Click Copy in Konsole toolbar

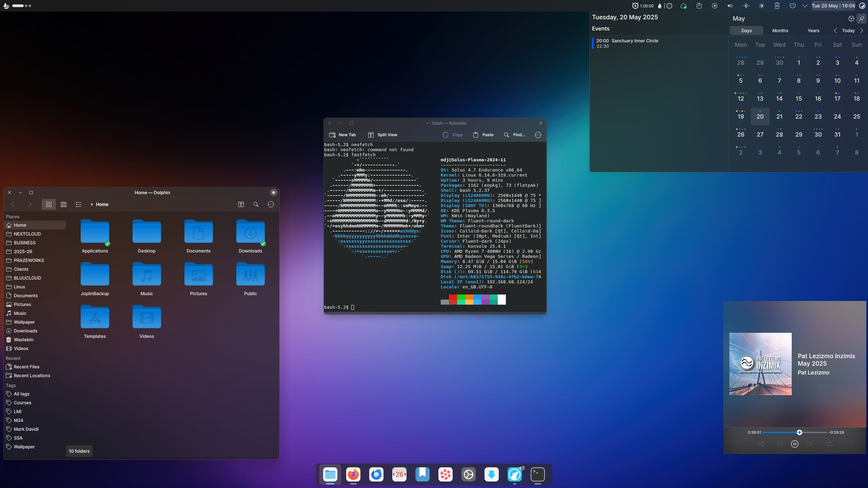(x=453, y=135)
